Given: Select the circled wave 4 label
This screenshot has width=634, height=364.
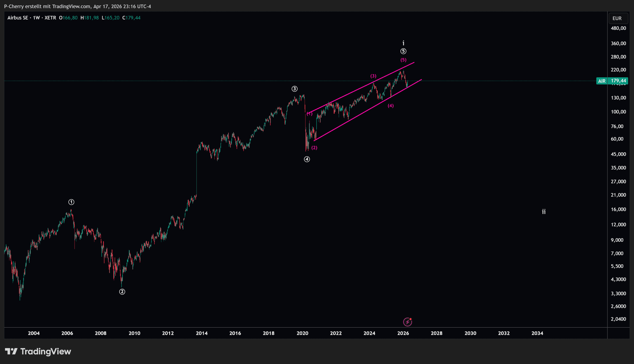Looking at the screenshot, I should coord(307,159).
